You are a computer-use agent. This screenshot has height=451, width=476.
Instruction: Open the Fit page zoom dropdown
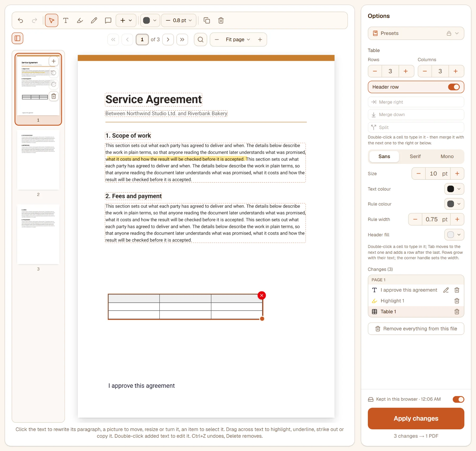pyautogui.click(x=238, y=39)
